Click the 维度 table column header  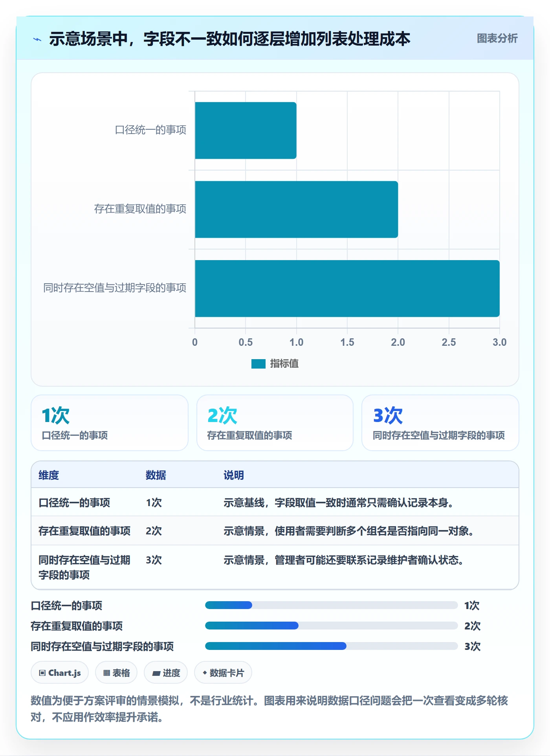[49, 475]
